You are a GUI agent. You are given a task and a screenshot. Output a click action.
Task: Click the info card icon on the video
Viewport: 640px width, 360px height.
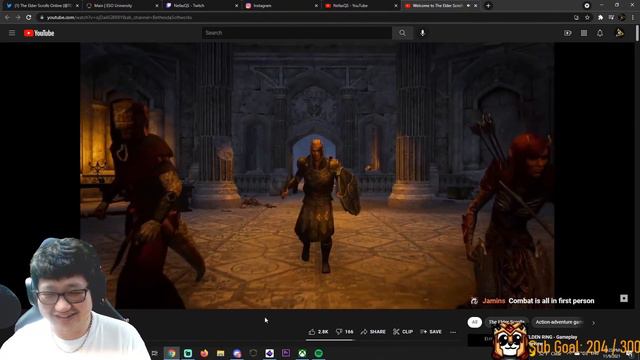(x=624, y=298)
